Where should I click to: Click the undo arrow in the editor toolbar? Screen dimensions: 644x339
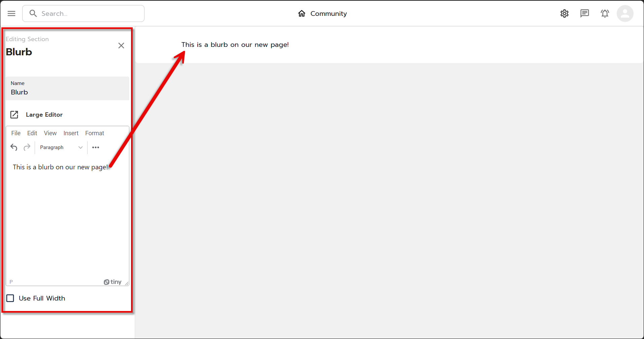13,147
